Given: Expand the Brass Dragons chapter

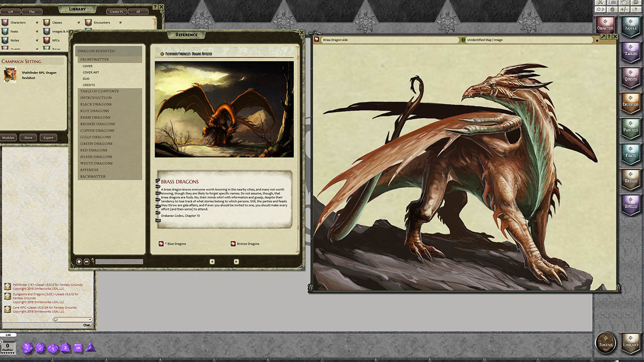Looking at the screenshot, I should pos(110,117).
